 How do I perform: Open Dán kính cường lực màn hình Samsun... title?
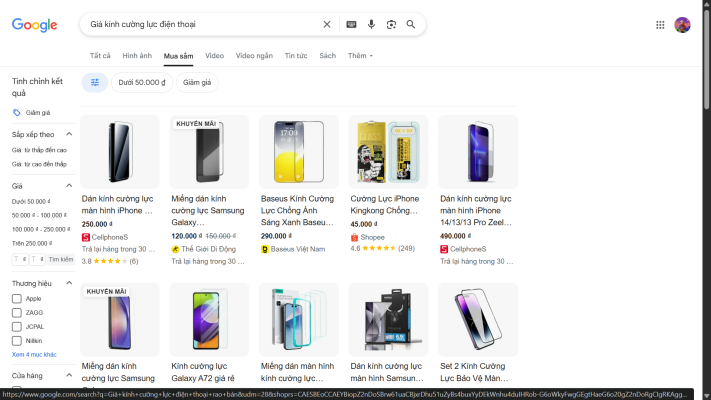(x=387, y=372)
